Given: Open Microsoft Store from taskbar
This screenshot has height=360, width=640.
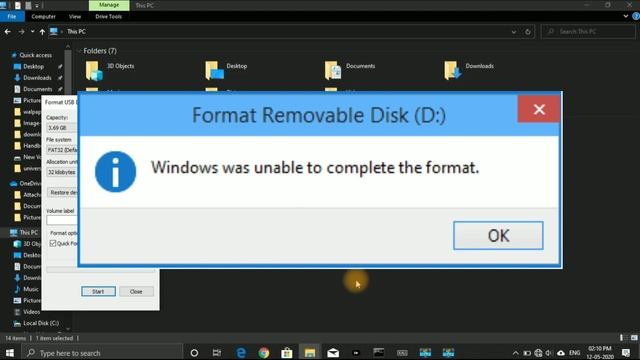Looking at the screenshot, I should tap(287, 353).
